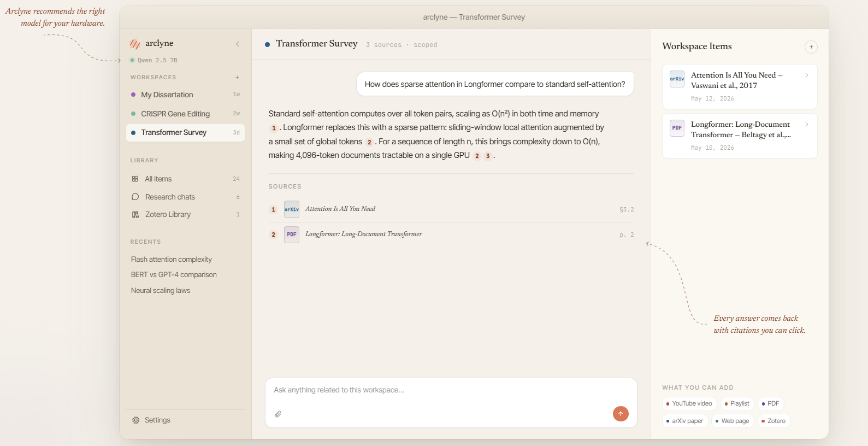Click citation marker 3 in the answer
The height and width of the screenshot is (446, 868).
(x=488, y=156)
